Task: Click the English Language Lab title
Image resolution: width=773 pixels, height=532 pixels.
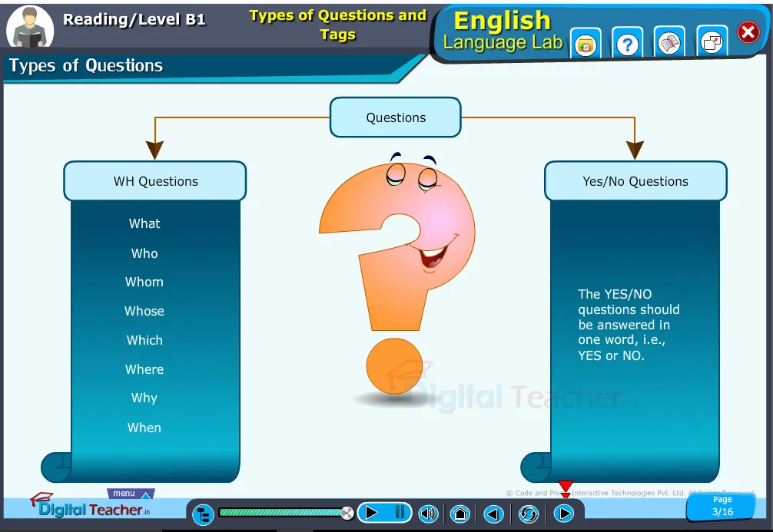Action: click(x=503, y=31)
